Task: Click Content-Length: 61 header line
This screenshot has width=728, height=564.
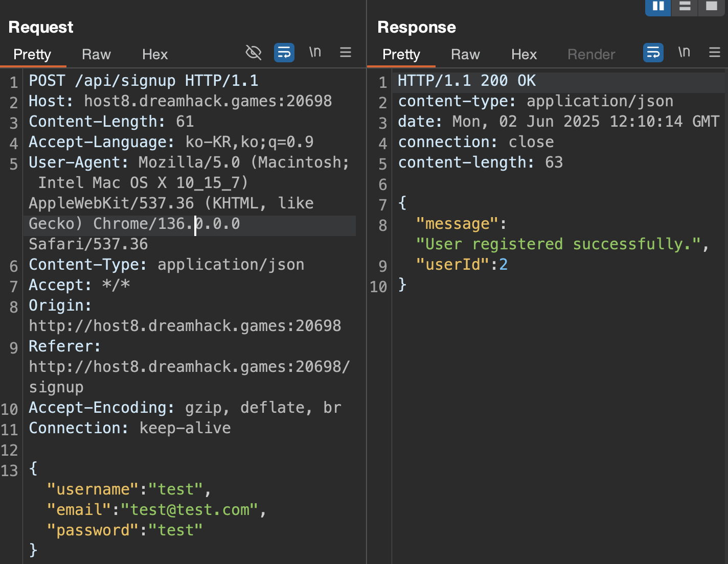Action: [111, 122]
